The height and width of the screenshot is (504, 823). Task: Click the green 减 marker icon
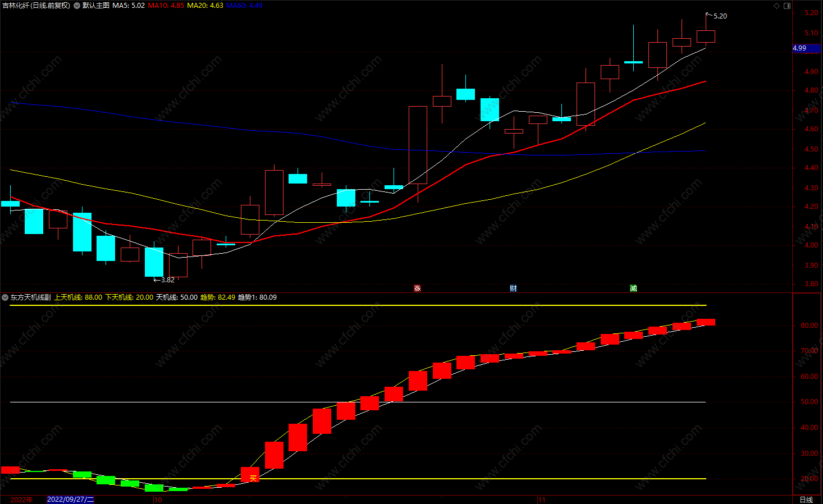(x=633, y=288)
